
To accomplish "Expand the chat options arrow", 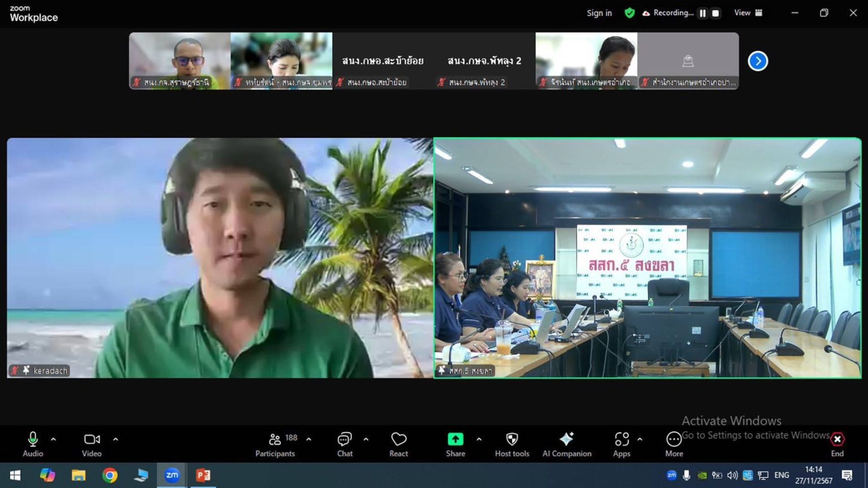I will (366, 439).
